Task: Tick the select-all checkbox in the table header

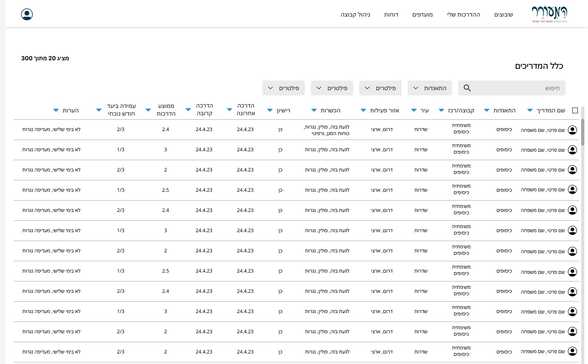Action: point(575,110)
